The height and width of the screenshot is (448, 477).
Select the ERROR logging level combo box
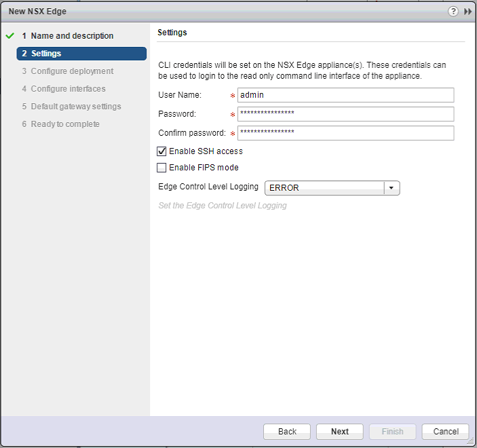pyautogui.click(x=324, y=188)
